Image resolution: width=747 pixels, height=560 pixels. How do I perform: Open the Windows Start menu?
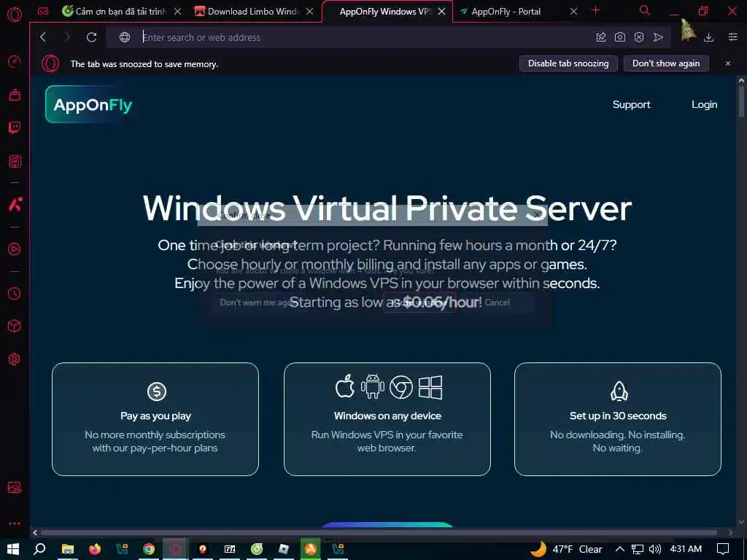[13, 549]
